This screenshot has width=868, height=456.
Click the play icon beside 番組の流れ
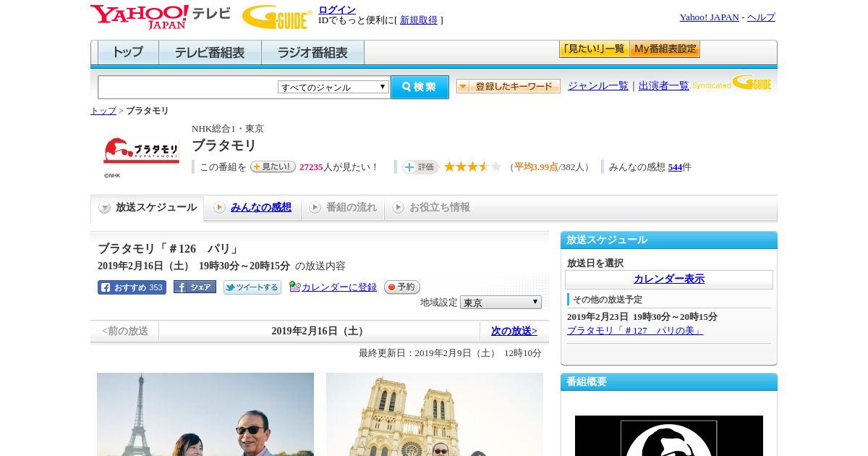(315, 208)
